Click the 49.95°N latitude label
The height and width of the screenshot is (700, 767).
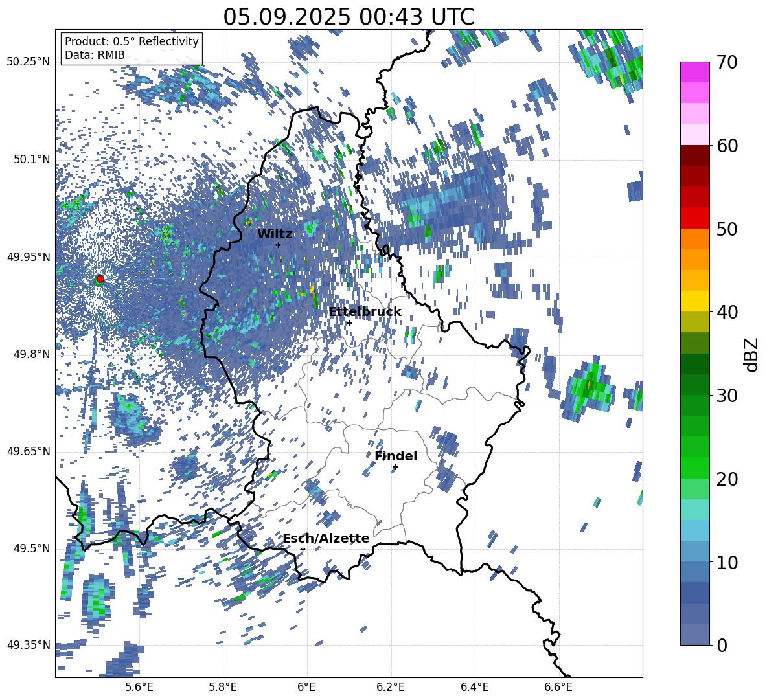[x=29, y=256]
